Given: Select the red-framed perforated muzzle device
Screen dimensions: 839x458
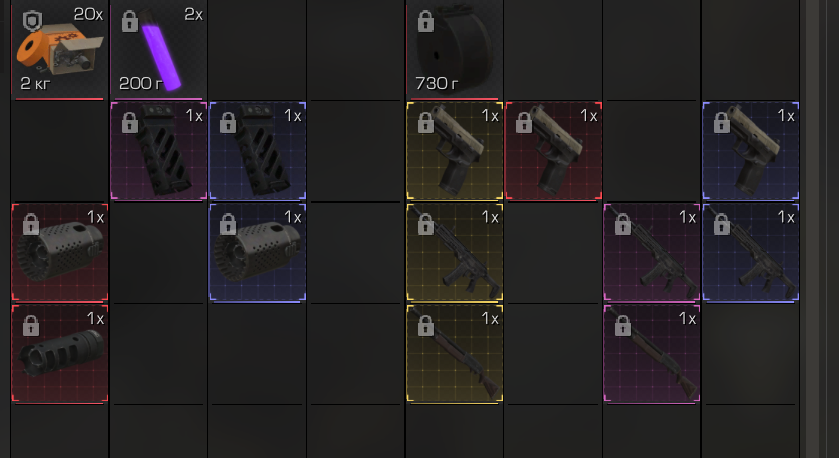Looking at the screenshot, I should (59, 252).
